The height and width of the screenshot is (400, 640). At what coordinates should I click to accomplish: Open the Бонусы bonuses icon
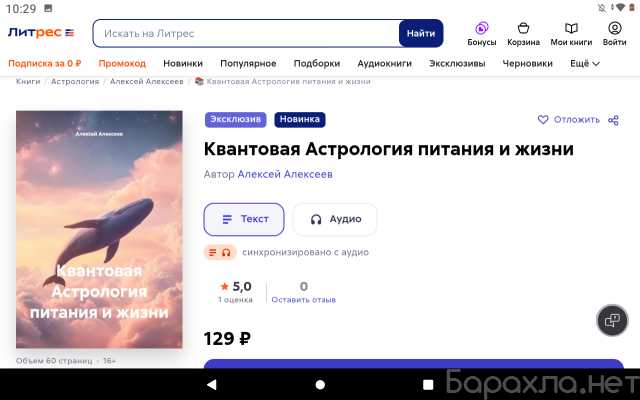tap(482, 28)
